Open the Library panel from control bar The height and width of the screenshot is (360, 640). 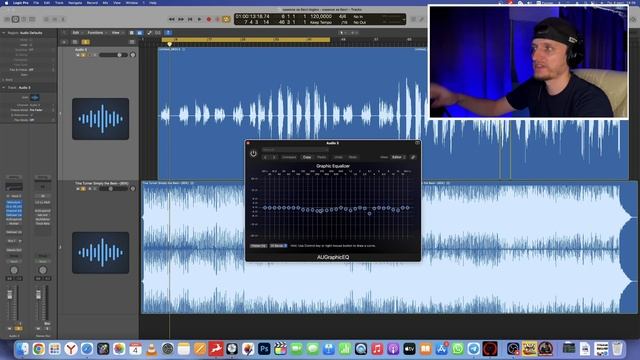(7, 19)
